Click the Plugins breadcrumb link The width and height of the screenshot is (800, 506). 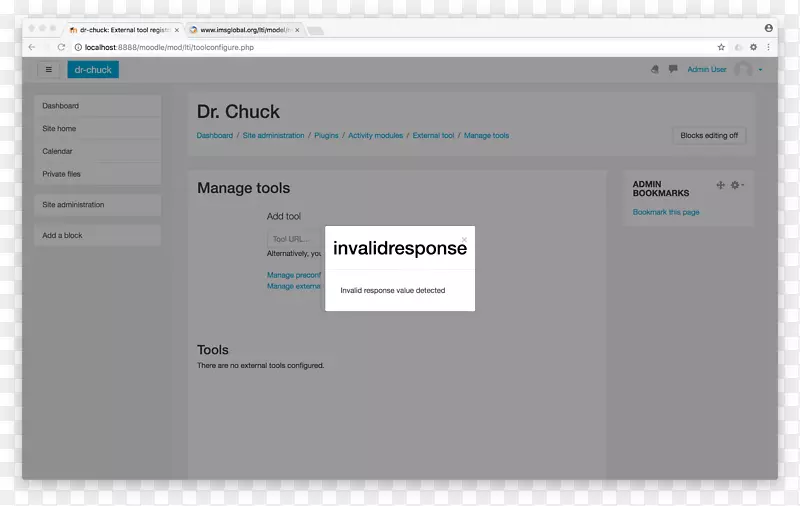click(326, 135)
